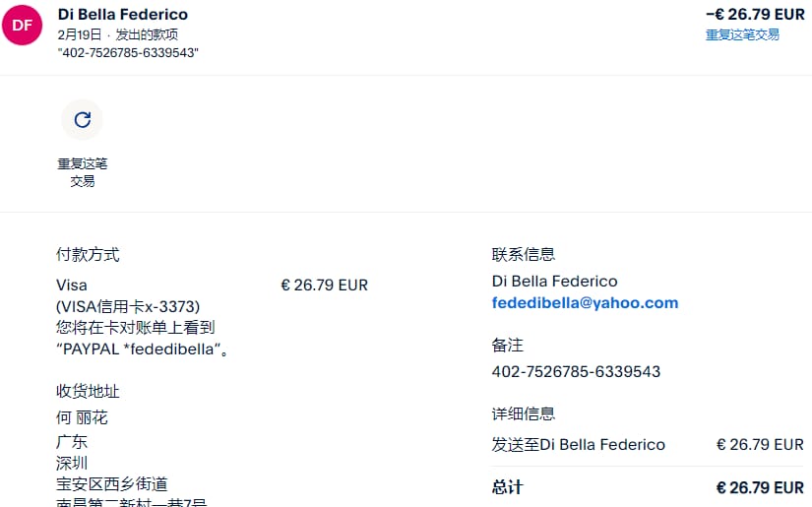
Task: Click the 重复这笔交易 label under the icon
Action: click(82, 172)
